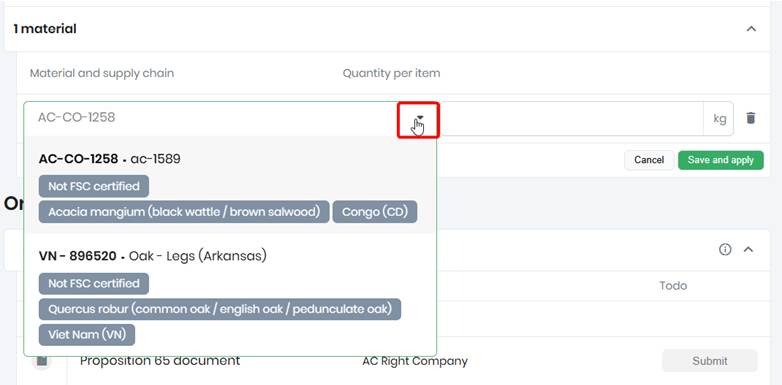This screenshot has height=385, width=782.
Task: Click Material and supply chain label
Action: (x=102, y=73)
